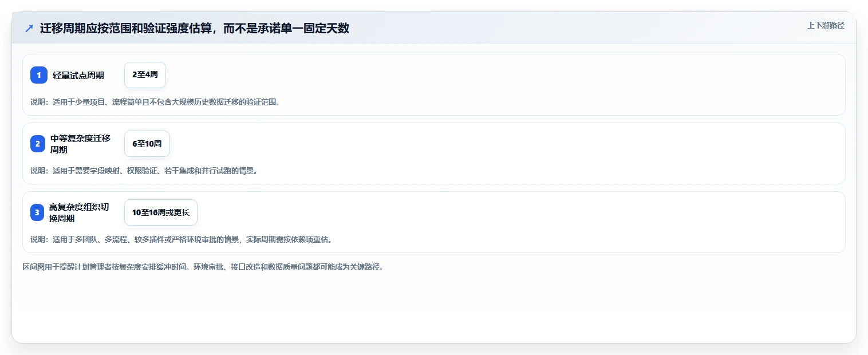Select the 10至16周或更长 value chip
The image size is (868, 355).
tap(161, 212)
